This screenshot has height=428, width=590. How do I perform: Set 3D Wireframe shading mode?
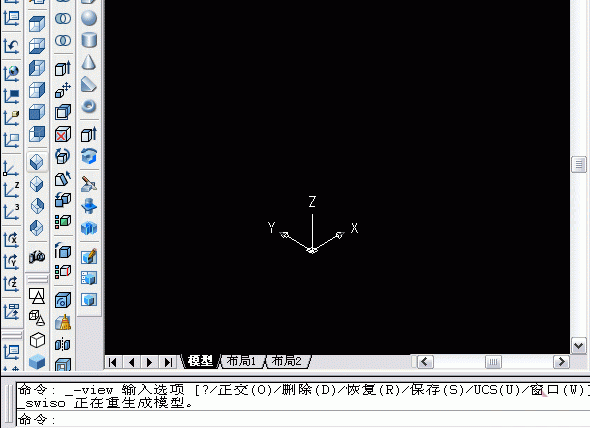tap(37, 318)
